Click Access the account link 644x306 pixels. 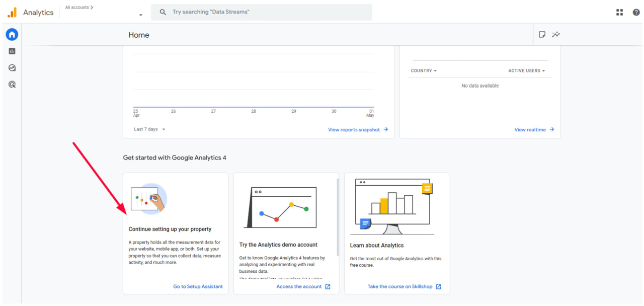pyautogui.click(x=299, y=287)
